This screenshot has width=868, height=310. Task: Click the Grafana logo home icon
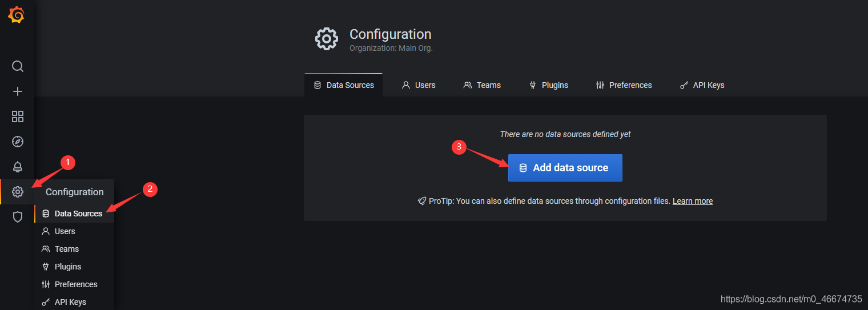pos(17,15)
